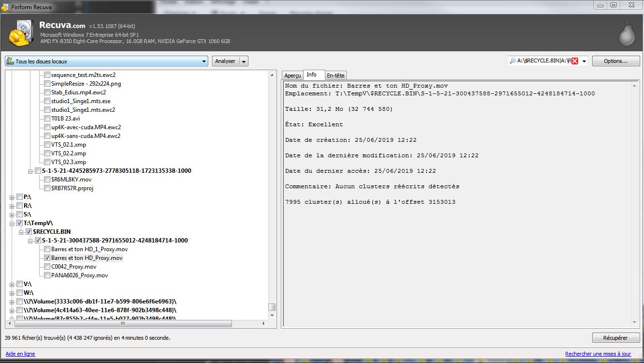Open the filter box dropdown arrow
The image size is (644, 363).
point(584,61)
